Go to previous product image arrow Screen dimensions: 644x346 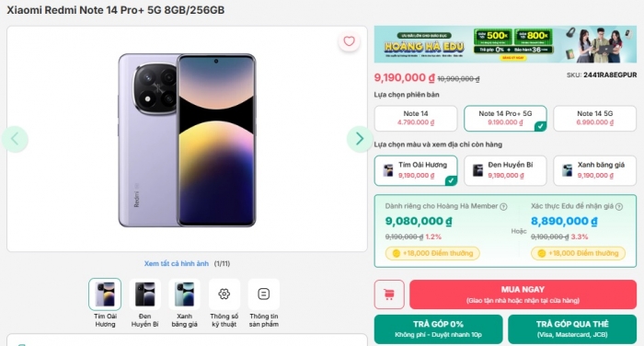click(x=16, y=139)
